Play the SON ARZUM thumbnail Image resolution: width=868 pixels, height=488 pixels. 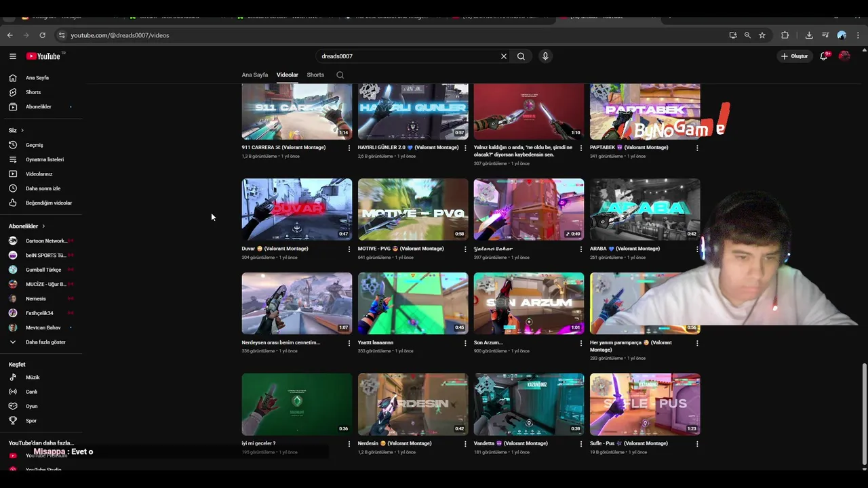pos(529,303)
